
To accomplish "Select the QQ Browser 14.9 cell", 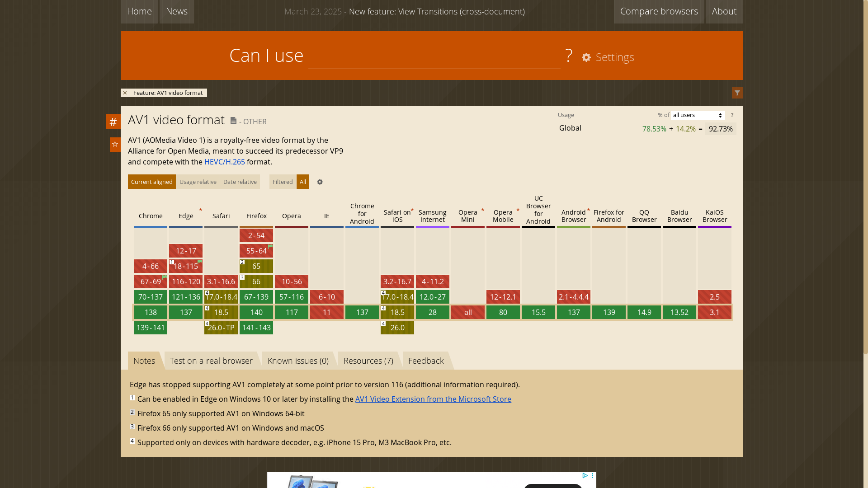I will [x=644, y=312].
